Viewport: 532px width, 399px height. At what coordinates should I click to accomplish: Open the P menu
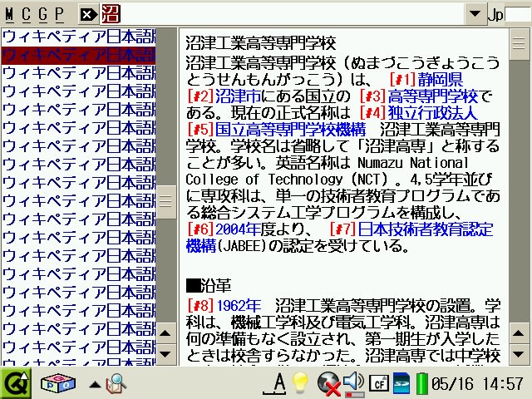(x=59, y=15)
